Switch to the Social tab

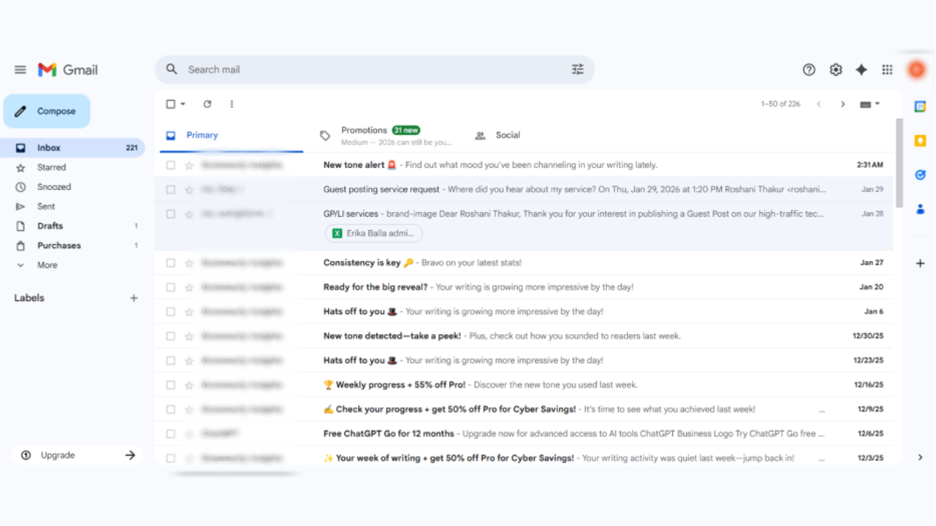point(507,136)
